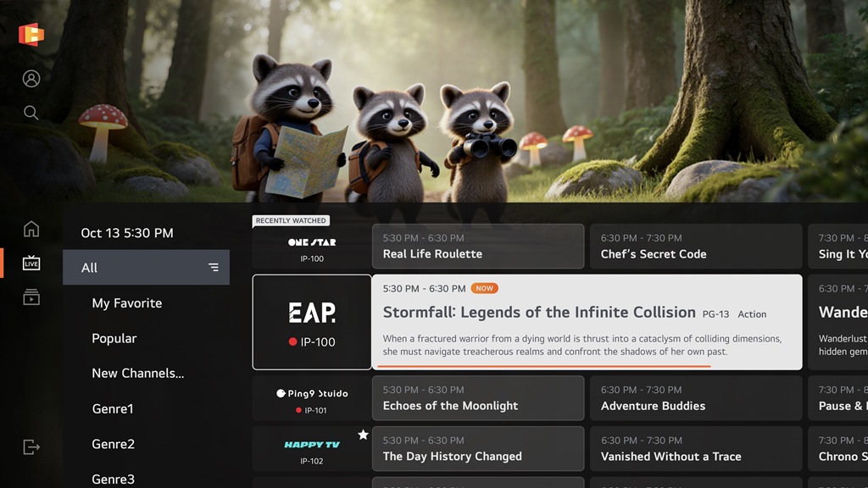This screenshot has height=488, width=868.
Task: Select the EAP IP-100 channel tile
Action: pos(312,322)
